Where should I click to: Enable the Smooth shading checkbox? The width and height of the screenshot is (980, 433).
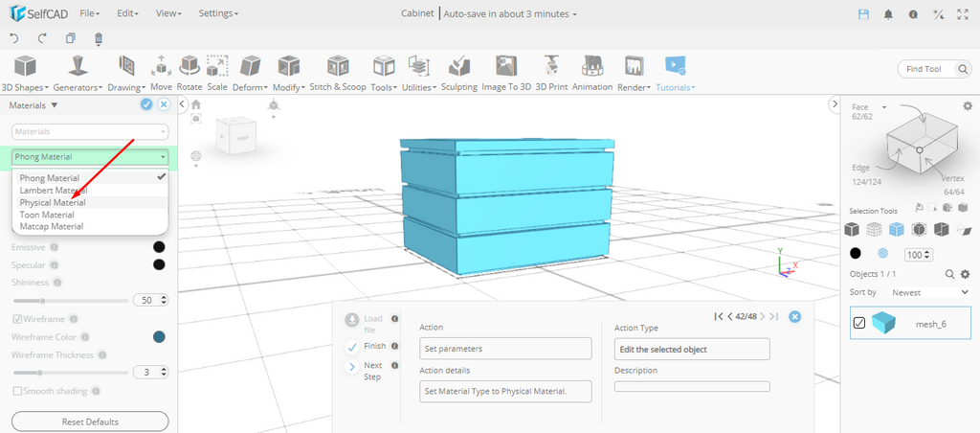click(18, 391)
